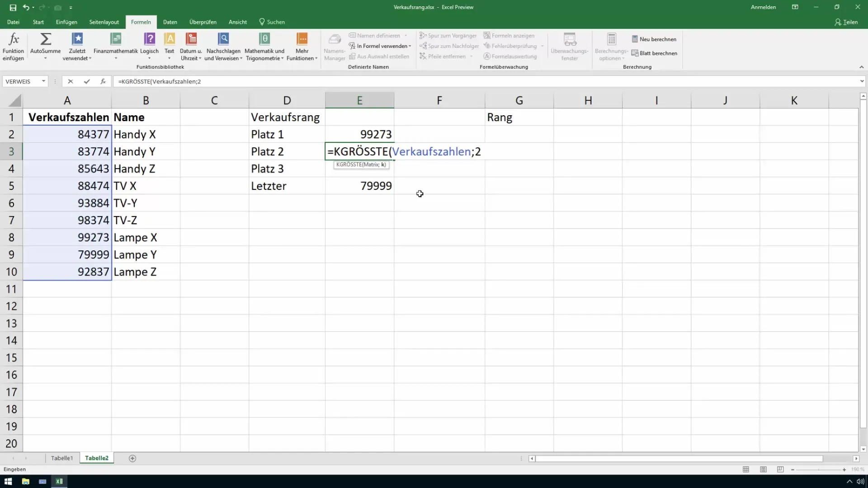Viewport: 868px width, 488px height.
Task: Click the Suchen search box
Action: click(x=272, y=22)
